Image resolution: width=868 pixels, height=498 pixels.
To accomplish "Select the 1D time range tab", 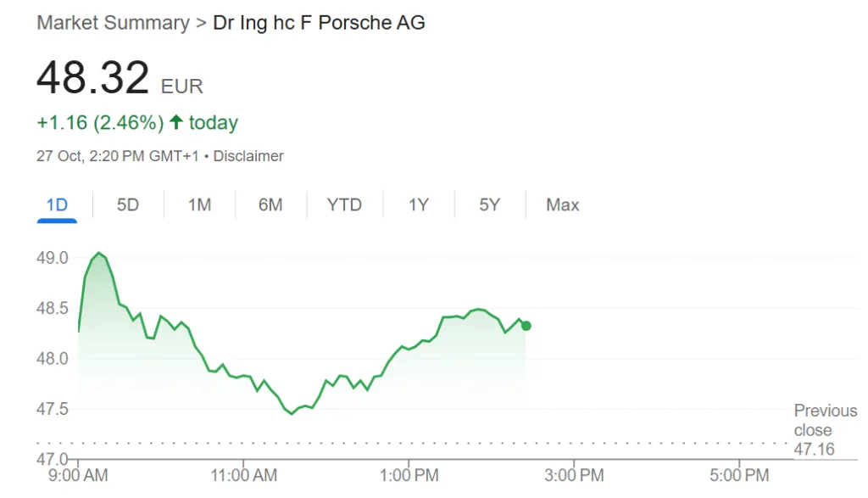I will pos(57,205).
